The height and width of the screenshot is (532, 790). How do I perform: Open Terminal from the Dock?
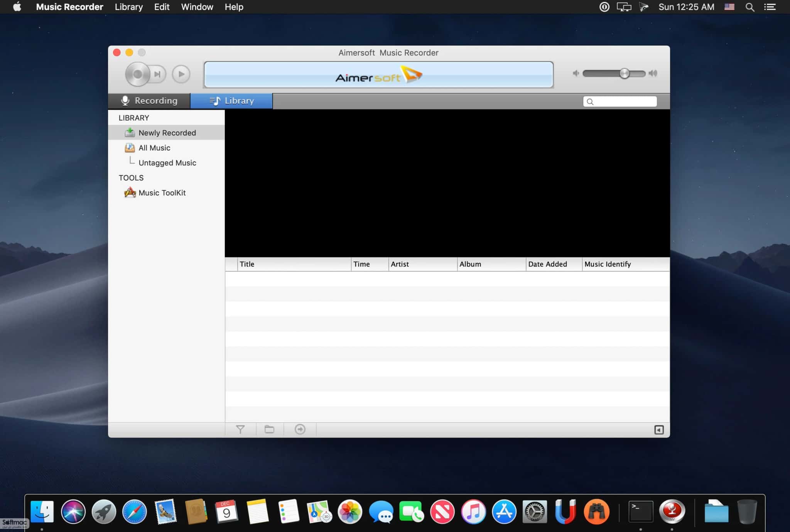click(x=641, y=512)
